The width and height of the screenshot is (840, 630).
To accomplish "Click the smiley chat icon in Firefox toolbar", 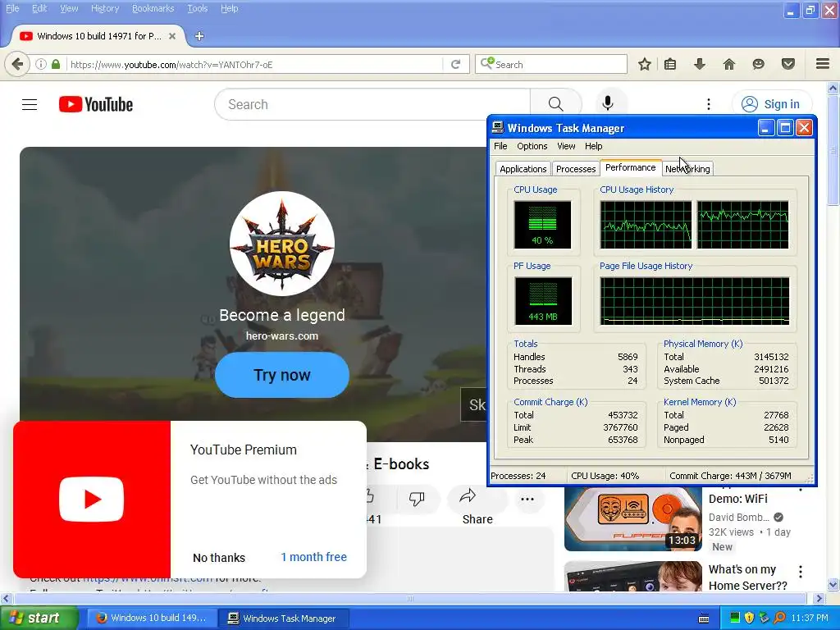I will point(758,64).
